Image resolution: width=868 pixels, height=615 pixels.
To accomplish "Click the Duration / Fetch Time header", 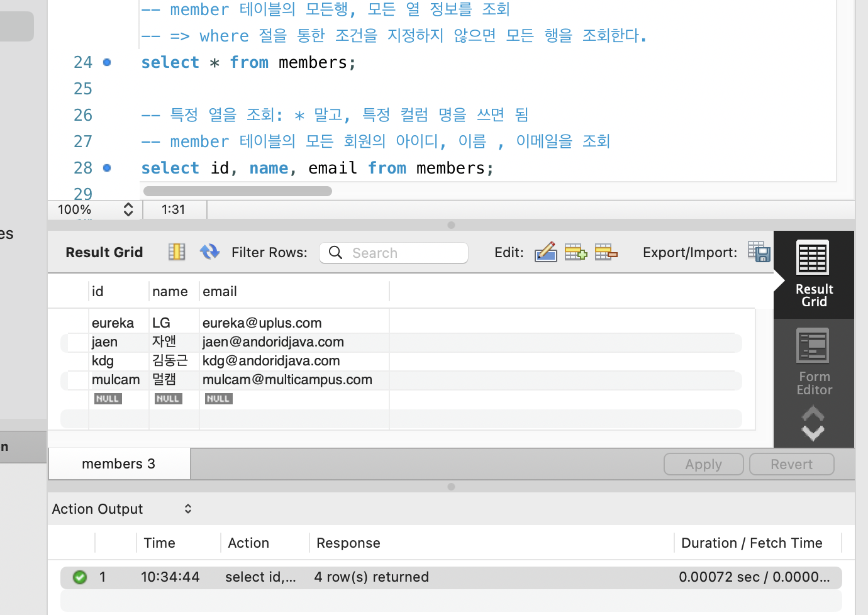I will point(752,543).
